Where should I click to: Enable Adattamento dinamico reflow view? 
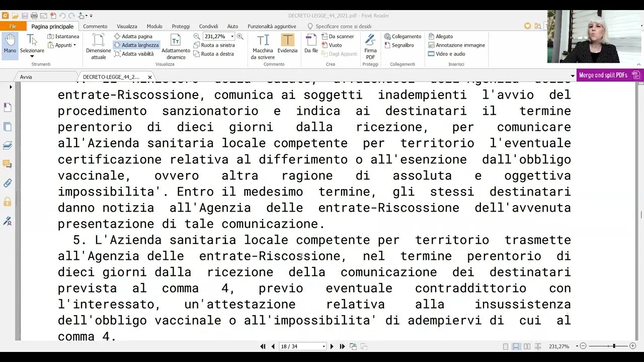(176, 47)
